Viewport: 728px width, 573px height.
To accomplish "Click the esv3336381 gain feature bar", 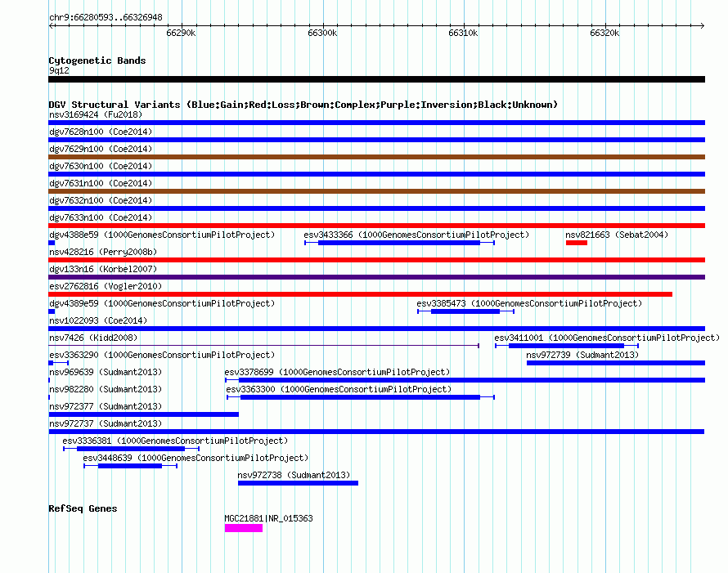I will pos(132,449).
